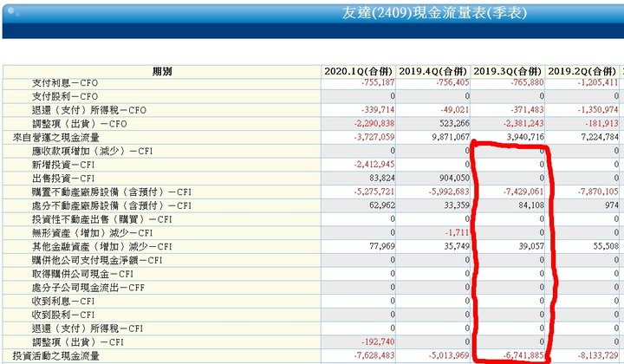Viewport: 624px width, 364px height.
Task: Select the value -2,412,945 in 新增投資 row
Action: [x=374, y=165]
